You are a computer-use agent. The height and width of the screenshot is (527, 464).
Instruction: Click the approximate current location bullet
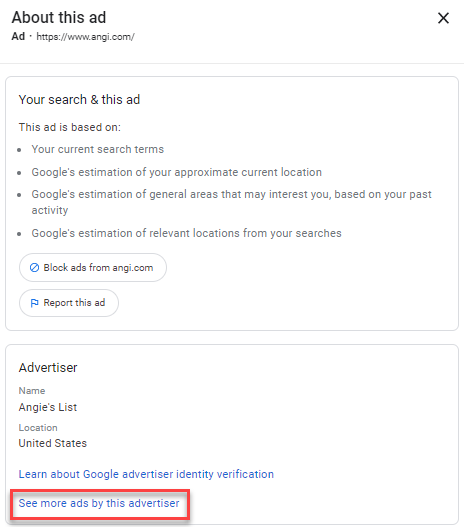click(x=177, y=172)
